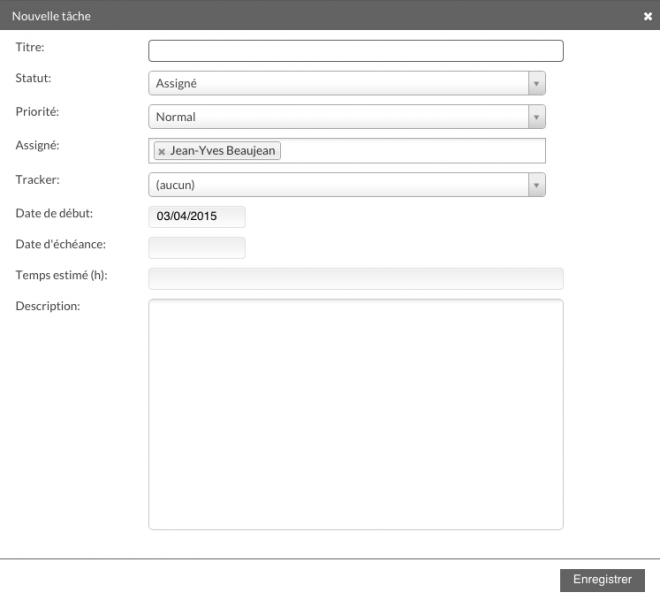Click the Date de début field

197,216
